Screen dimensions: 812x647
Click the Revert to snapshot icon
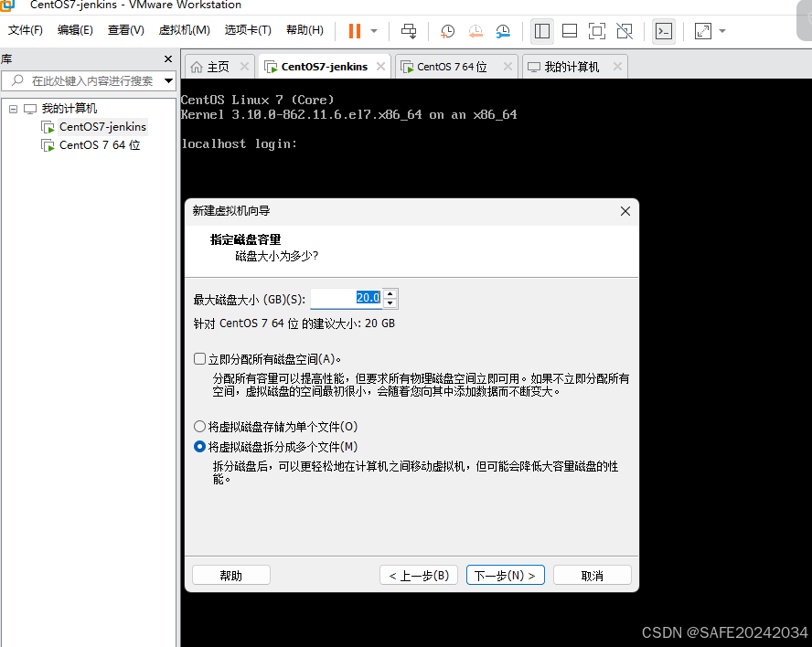click(x=475, y=31)
